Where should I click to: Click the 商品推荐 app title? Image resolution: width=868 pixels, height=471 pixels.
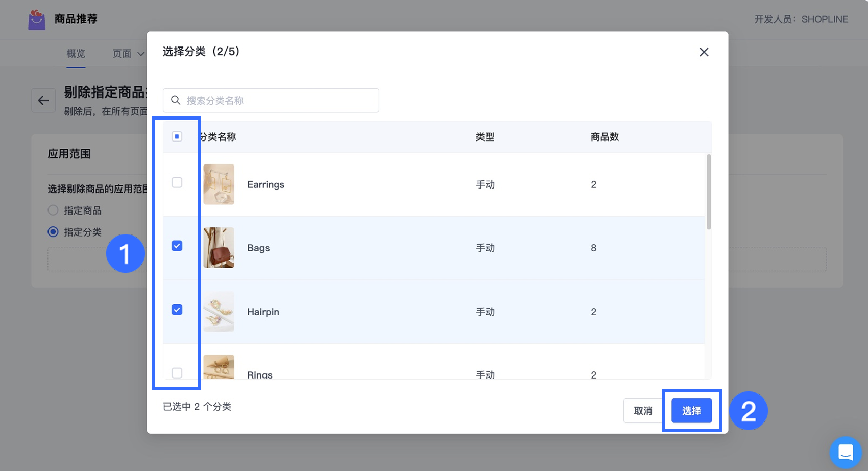coord(76,19)
